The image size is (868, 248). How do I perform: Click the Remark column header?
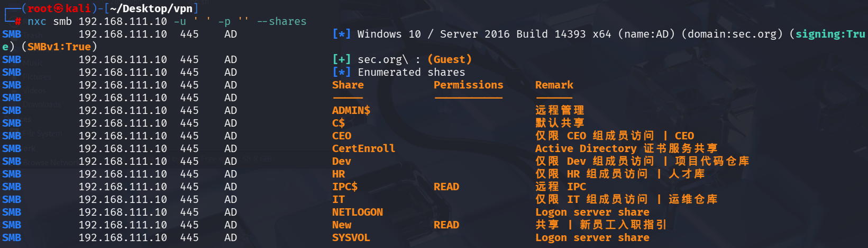click(x=554, y=85)
